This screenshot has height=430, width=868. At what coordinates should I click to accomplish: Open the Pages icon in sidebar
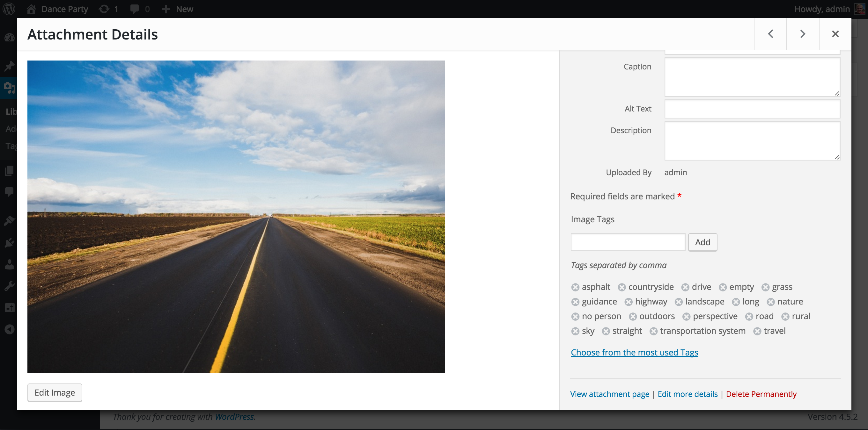pyautogui.click(x=9, y=171)
